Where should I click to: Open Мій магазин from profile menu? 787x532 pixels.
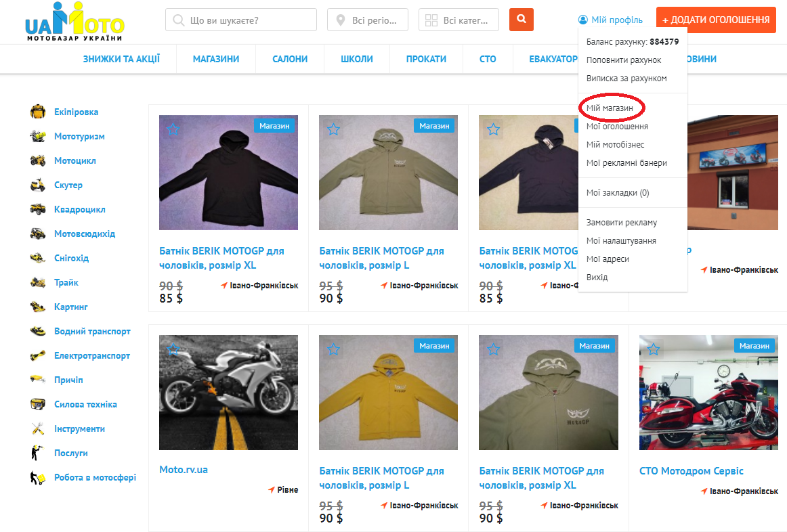click(610, 108)
